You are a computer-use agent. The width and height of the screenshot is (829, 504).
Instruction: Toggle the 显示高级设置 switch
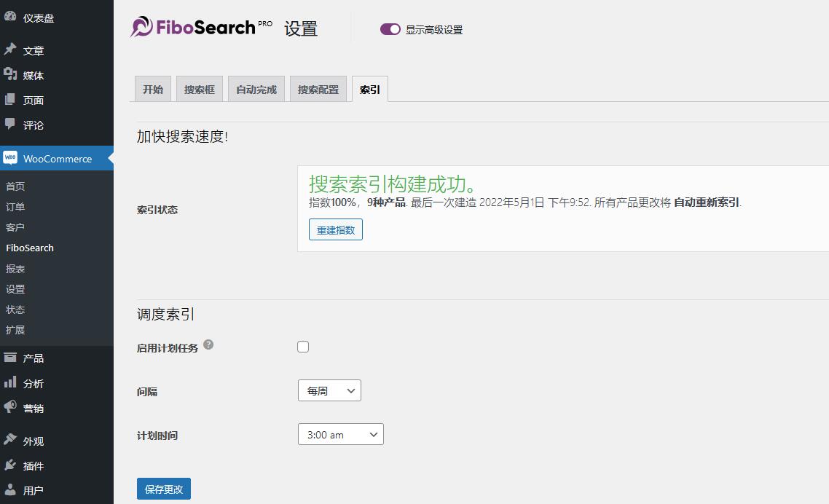coord(390,29)
